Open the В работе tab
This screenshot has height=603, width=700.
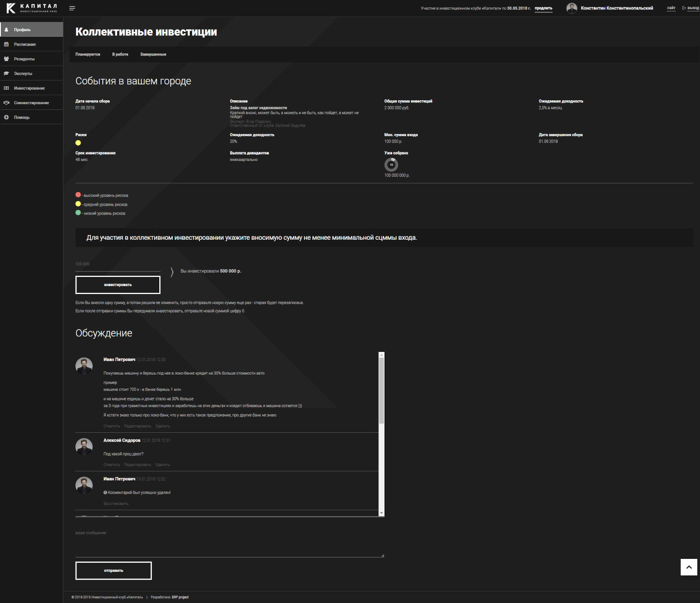click(x=120, y=55)
